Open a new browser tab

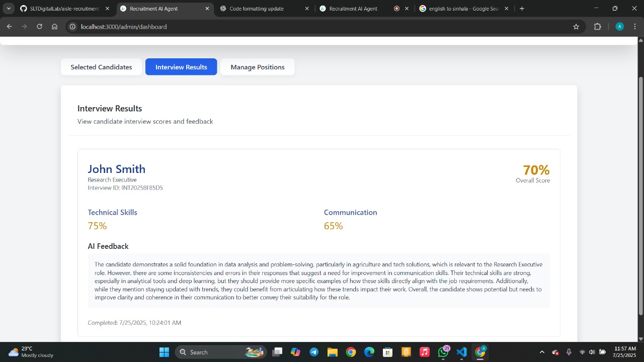pos(522,9)
